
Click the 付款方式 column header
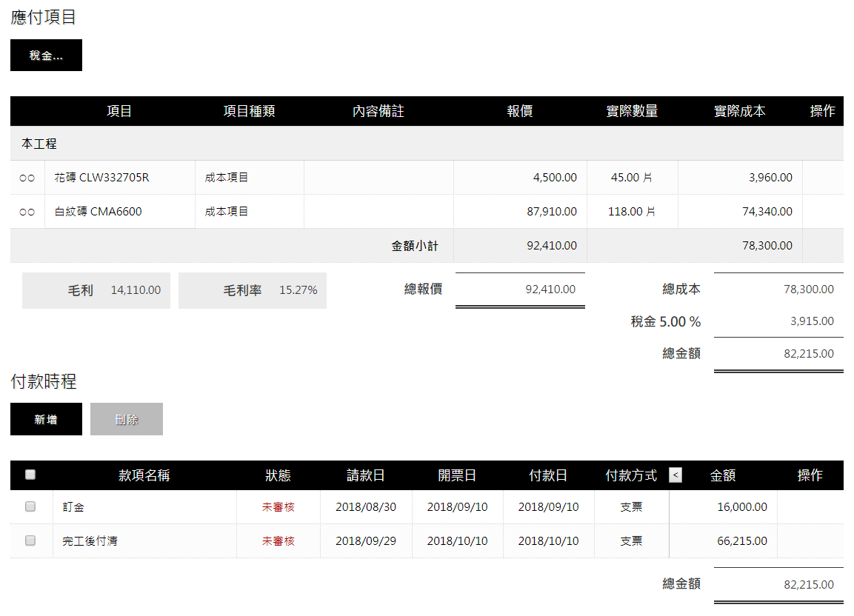click(631, 475)
